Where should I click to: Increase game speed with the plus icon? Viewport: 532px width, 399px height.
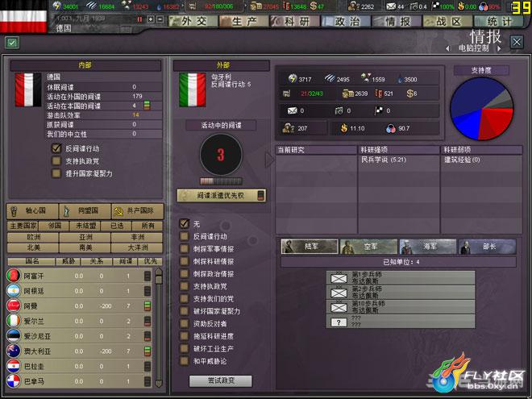(151, 19)
